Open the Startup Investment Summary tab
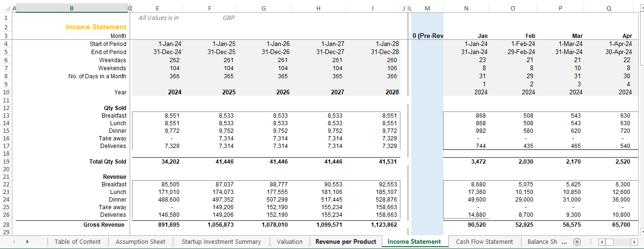This screenshot has height=249, width=644. (x=221, y=241)
